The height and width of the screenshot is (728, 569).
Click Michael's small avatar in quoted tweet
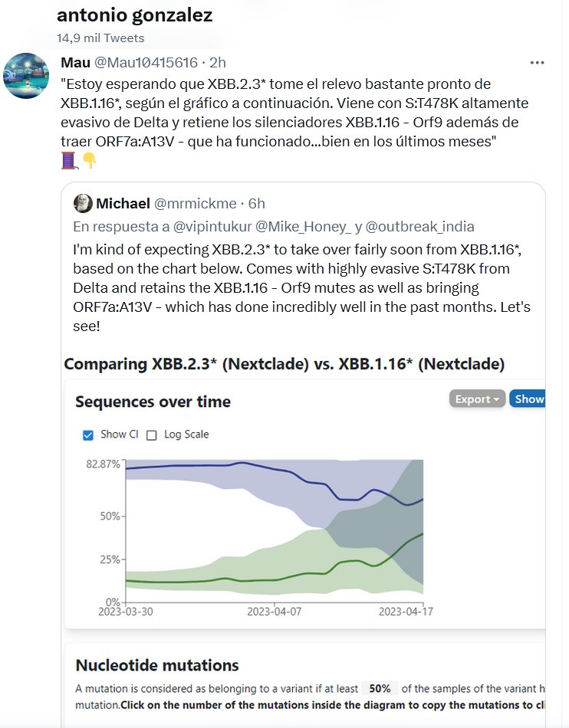[83, 203]
